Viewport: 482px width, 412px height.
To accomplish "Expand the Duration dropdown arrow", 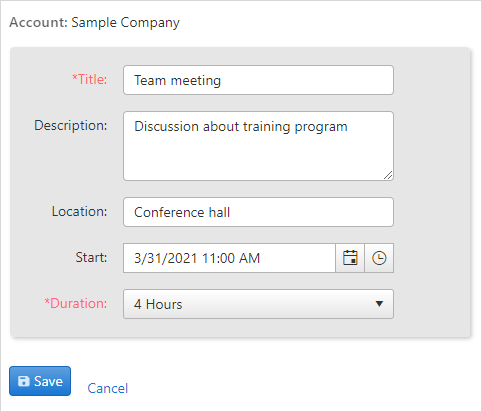I will coord(379,304).
